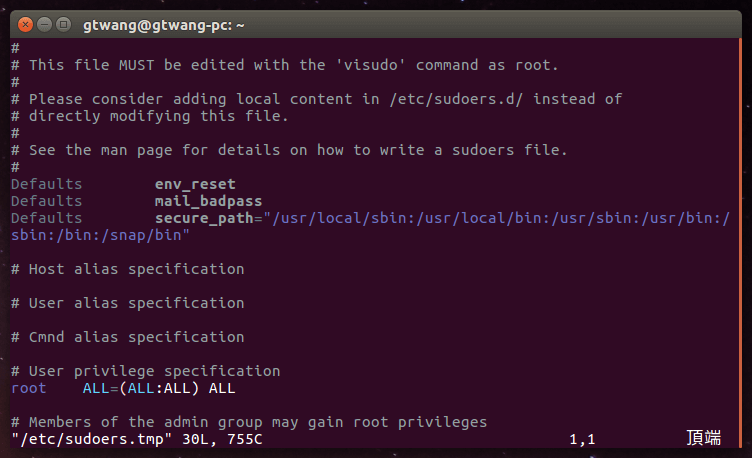The width and height of the screenshot is (752, 458).
Task: Click the root user entry
Action: coord(29,388)
